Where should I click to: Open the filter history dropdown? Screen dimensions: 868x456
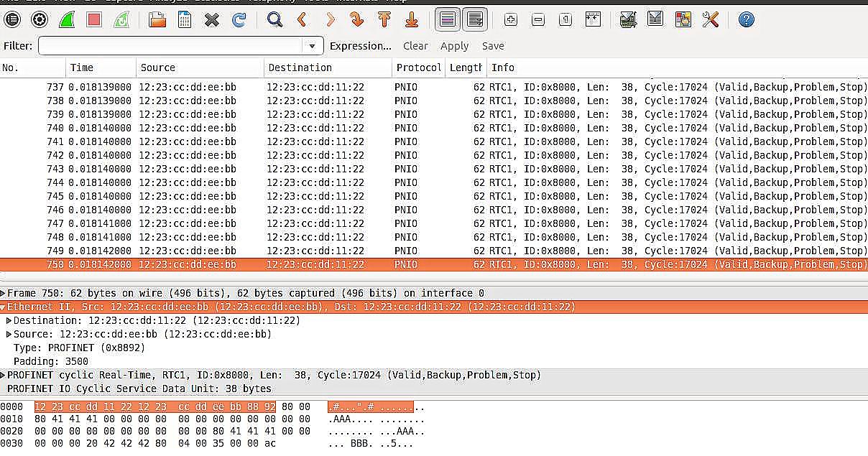[x=312, y=46]
